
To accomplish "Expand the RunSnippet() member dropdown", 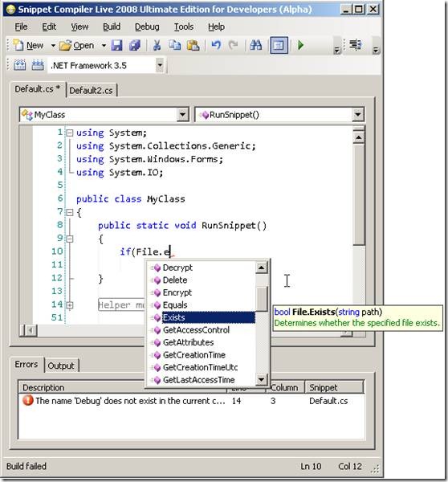I will [357, 115].
